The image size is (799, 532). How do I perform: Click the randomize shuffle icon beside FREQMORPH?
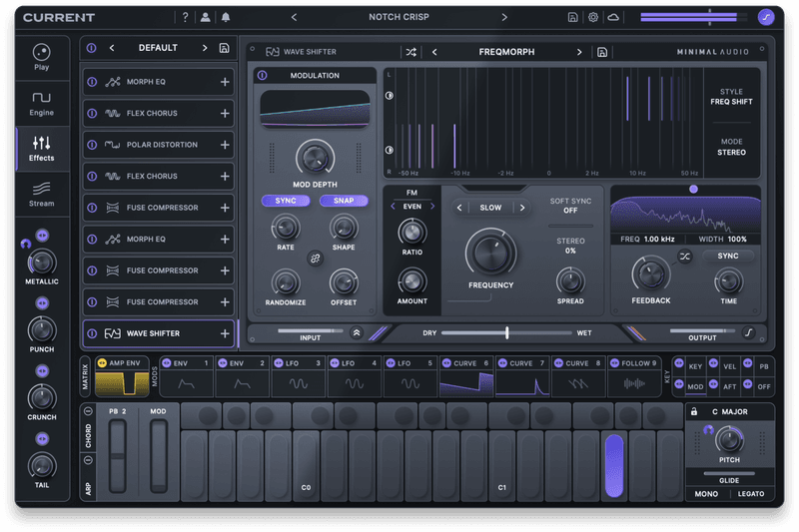[x=411, y=52]
